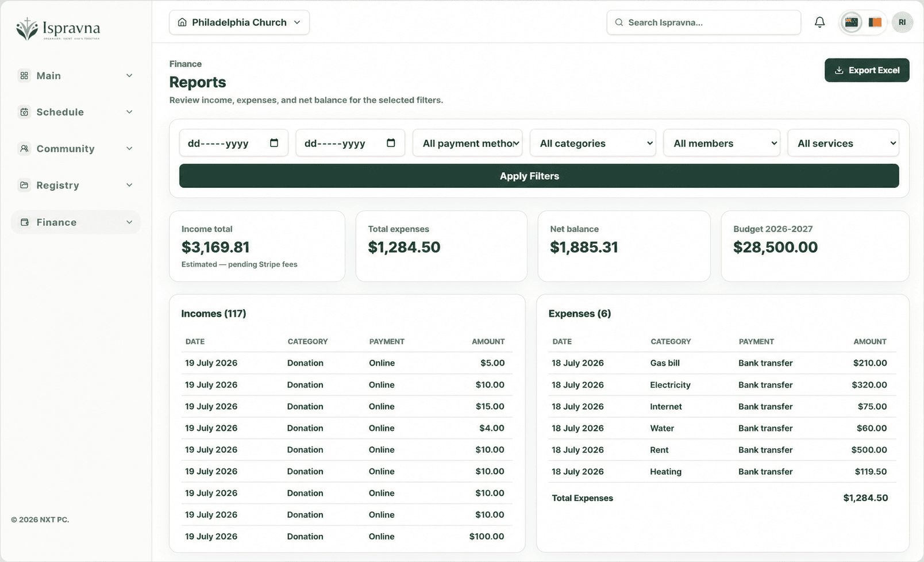924x562 pixels.
Task: Click the $320.00 expense amount
Action: click(869, 385)
